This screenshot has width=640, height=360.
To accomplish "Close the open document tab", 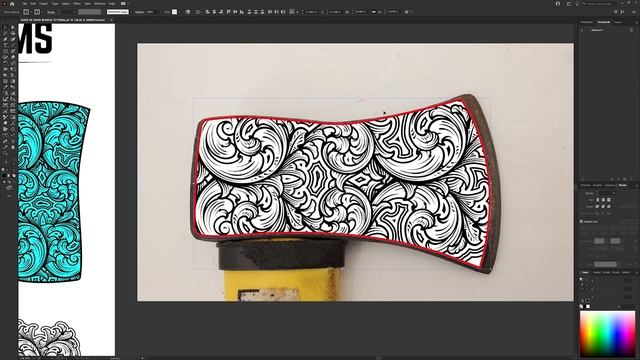I will (111, 19).
